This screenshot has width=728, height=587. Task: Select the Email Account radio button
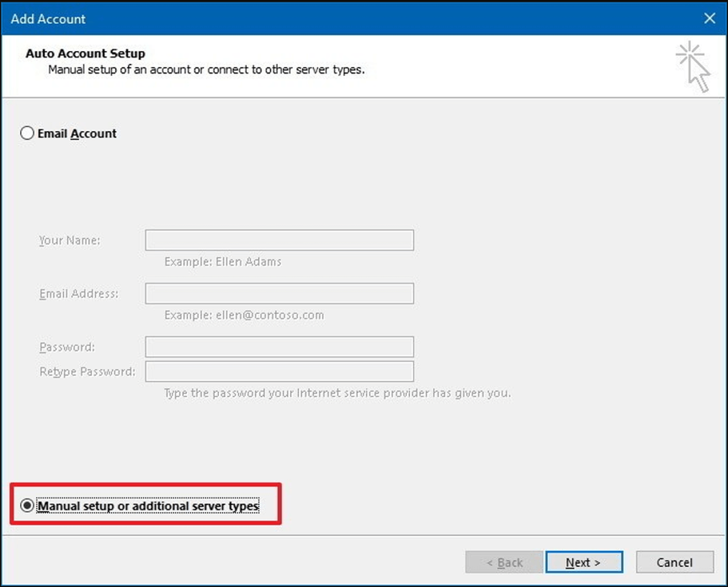27,133
